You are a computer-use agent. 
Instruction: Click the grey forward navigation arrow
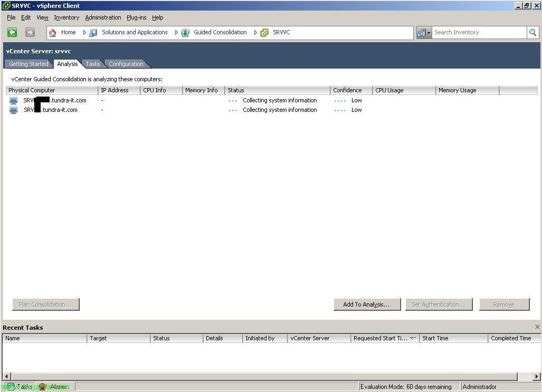30,32
